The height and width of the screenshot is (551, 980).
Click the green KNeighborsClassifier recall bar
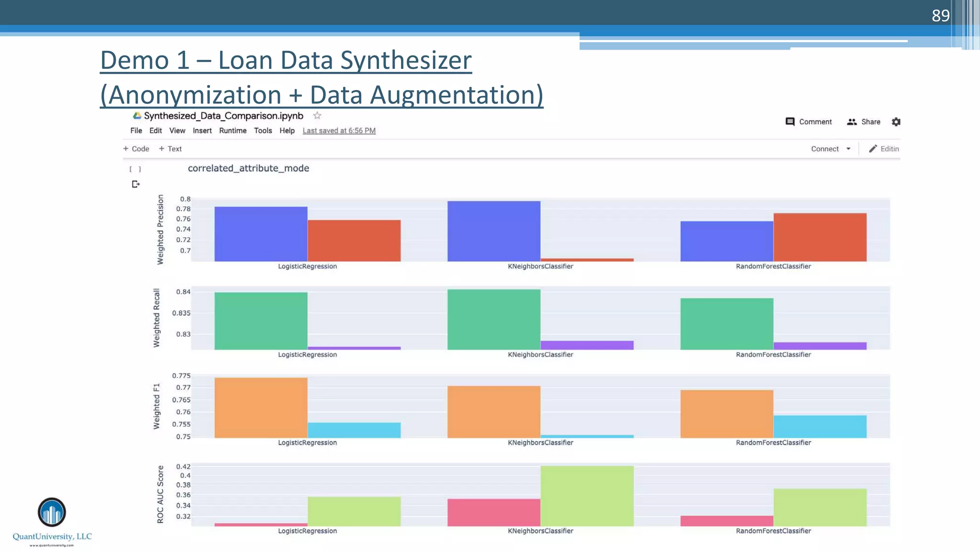point(494,320)
